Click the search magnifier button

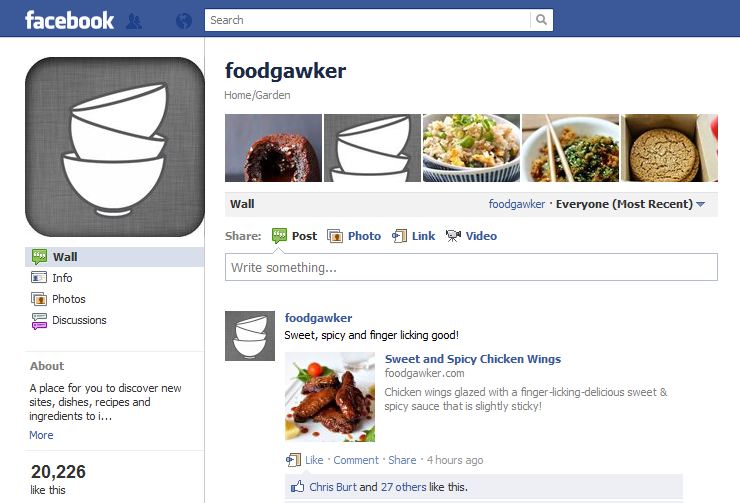[x=541, y=20]
